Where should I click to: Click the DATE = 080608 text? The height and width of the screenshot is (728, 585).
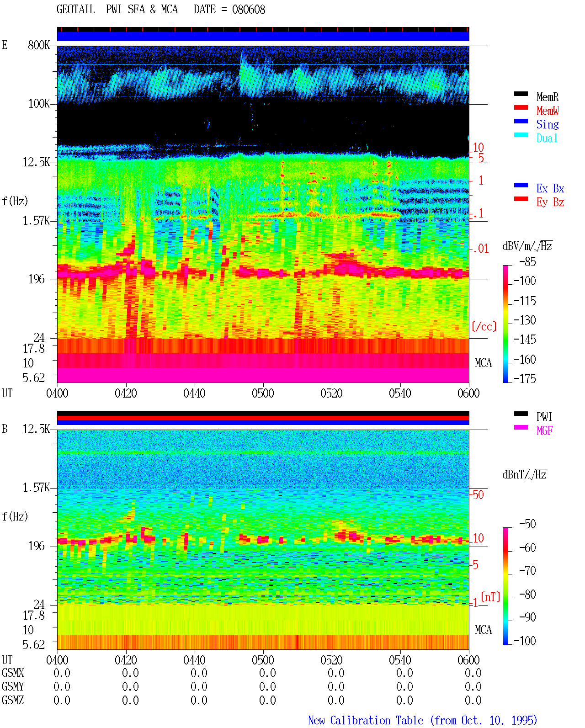point(229,9)
